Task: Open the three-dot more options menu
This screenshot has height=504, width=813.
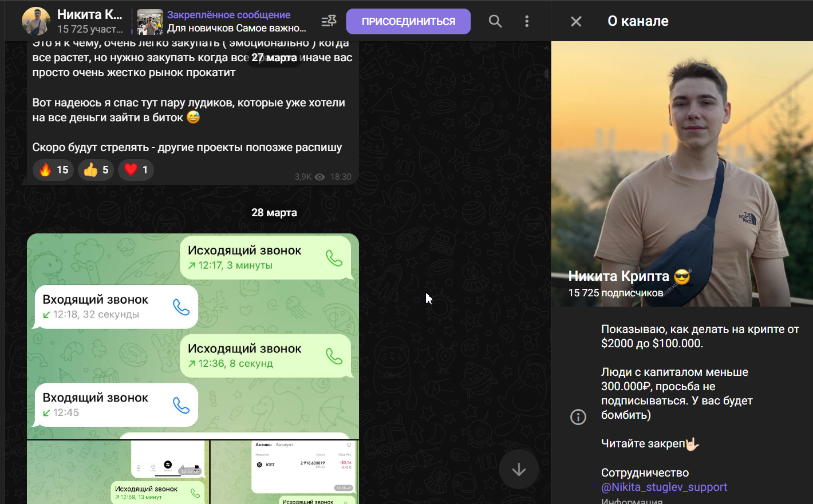Action: [x=527, y=21]
